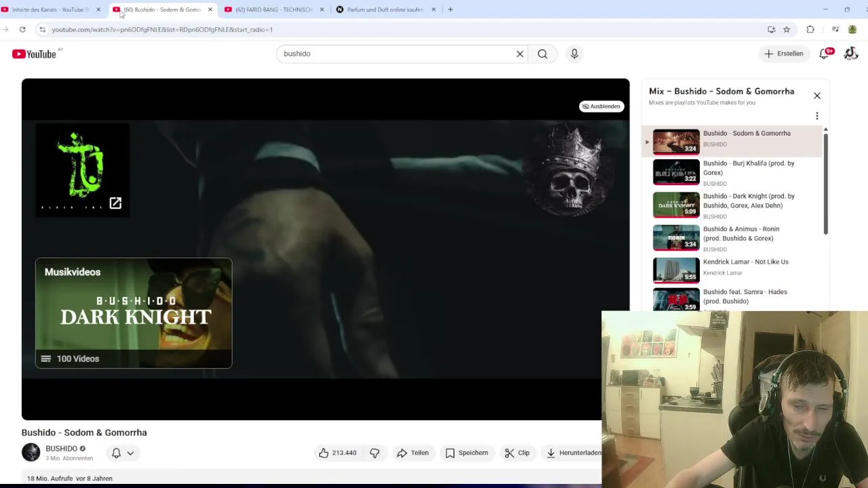Open the Erstellen create menu
868x488 pixels.
click(784, 54)
